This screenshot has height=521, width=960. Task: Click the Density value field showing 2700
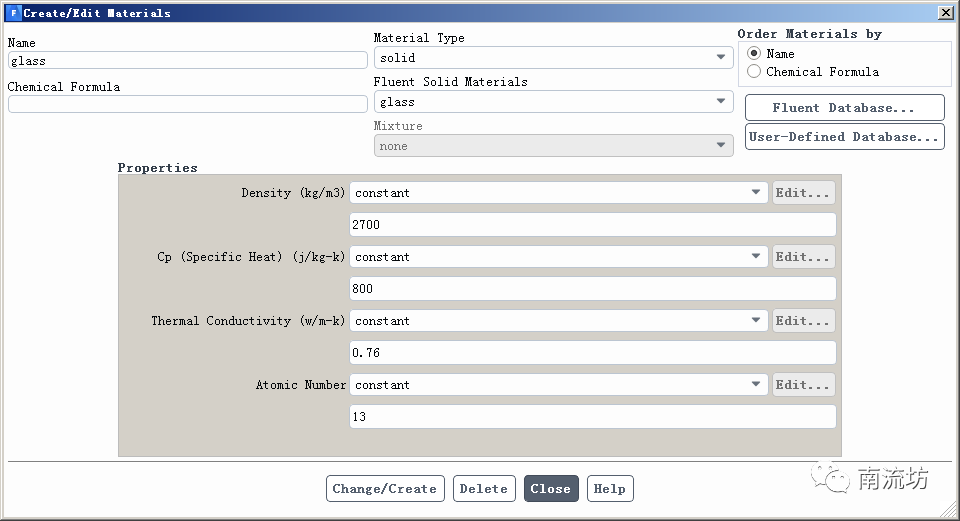[x=592, y=225]
